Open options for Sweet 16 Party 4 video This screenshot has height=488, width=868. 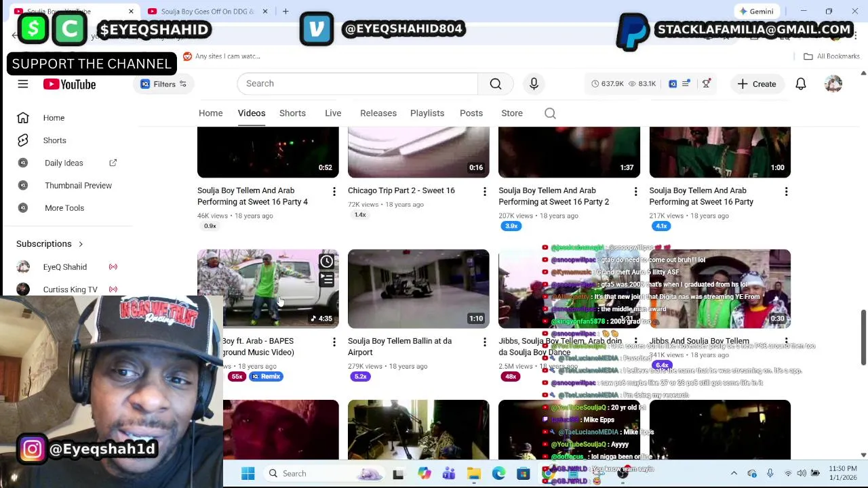pos(334,192)
